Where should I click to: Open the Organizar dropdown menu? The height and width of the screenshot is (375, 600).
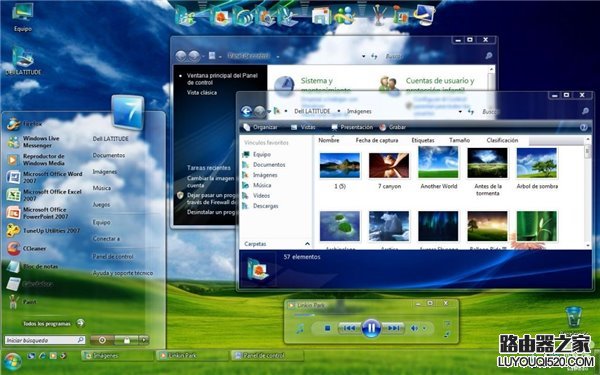coord(261,127)
